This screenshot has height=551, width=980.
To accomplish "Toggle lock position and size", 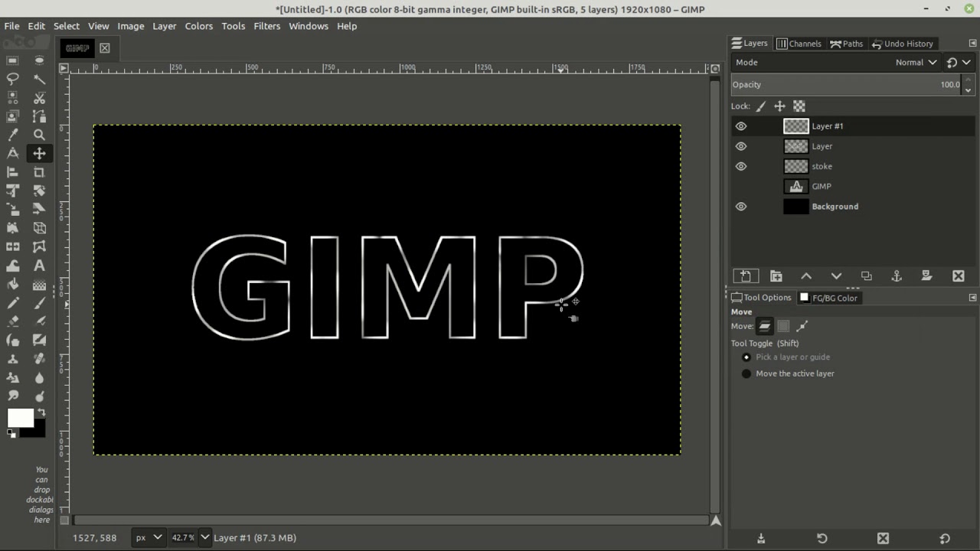I will pyautogui.click(x=779, y=106).
